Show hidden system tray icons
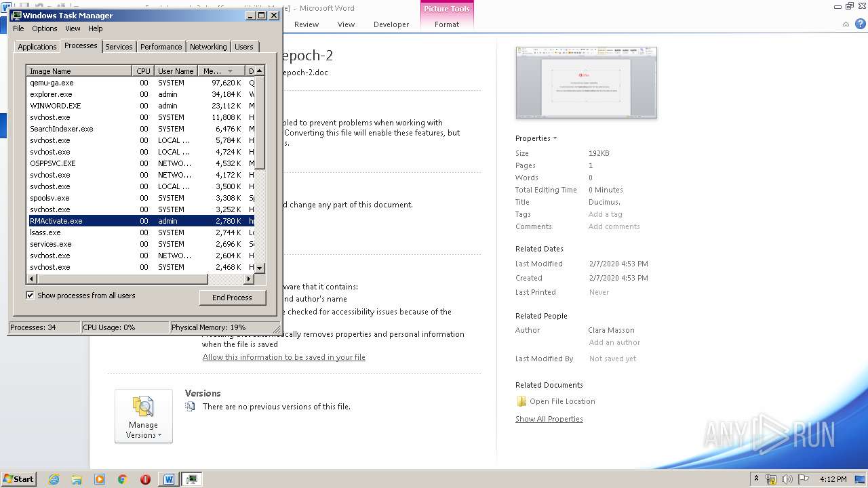 [x=756, y=479]
